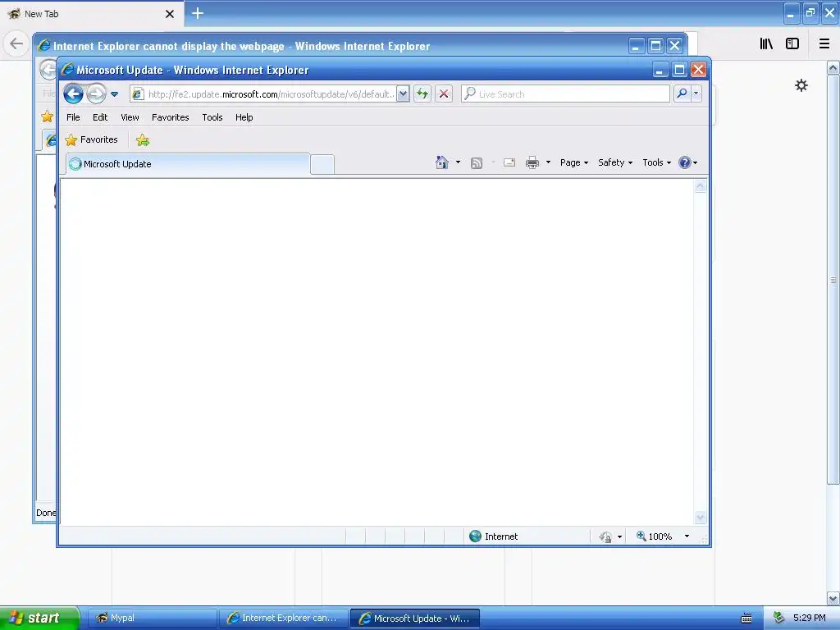
Task: Click the New Tab tab in Mypal browser
Action: [91, 14]
